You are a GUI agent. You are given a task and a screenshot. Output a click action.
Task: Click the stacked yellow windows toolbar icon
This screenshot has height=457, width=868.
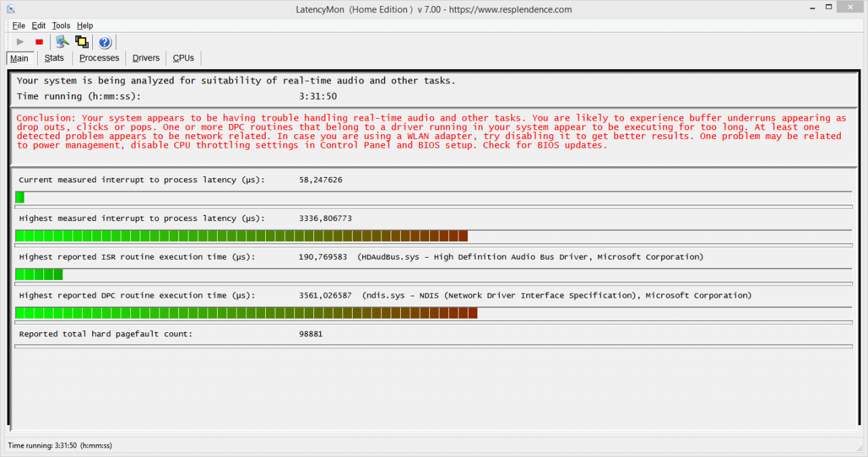pos(82,42)
